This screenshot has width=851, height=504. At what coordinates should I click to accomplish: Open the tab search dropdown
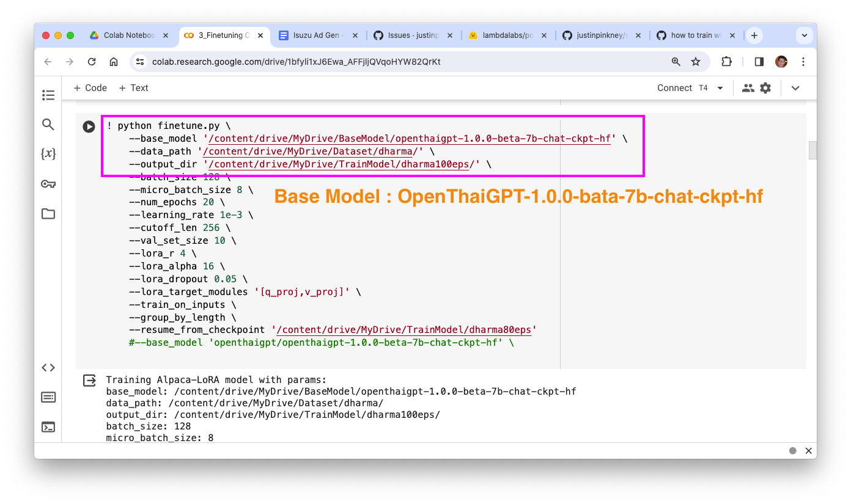[x=804, y=35]
